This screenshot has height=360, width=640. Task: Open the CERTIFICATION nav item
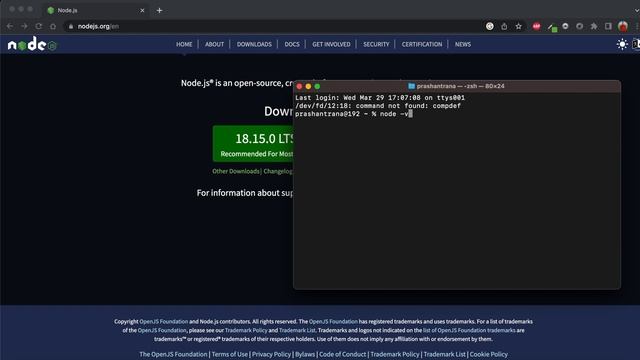(x=422, y=44)
